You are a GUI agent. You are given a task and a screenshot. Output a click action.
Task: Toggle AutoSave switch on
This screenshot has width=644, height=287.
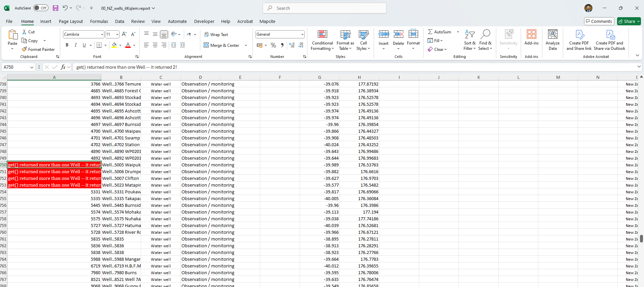click(x=41, y=8)
